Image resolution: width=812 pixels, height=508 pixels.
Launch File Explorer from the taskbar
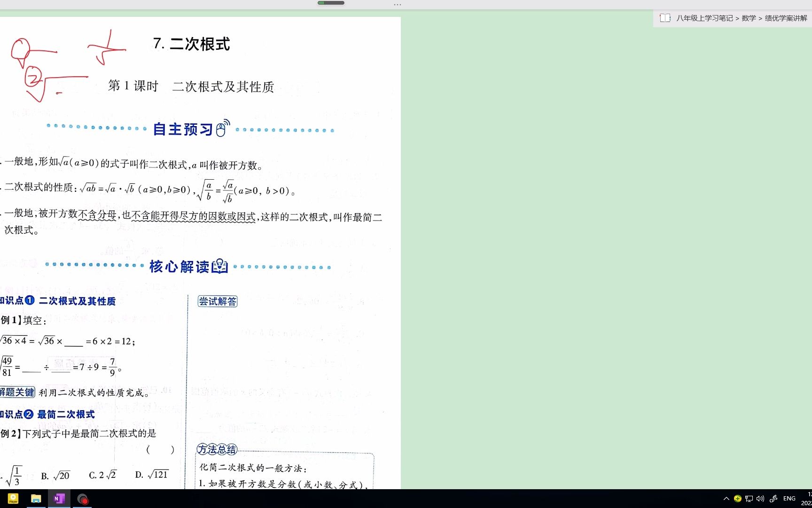(36, 499)
